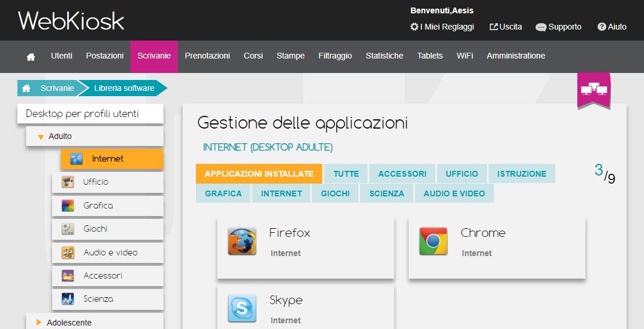644x329 pixels.
Task: Open the Utenti menu
Action: point(61,56)
